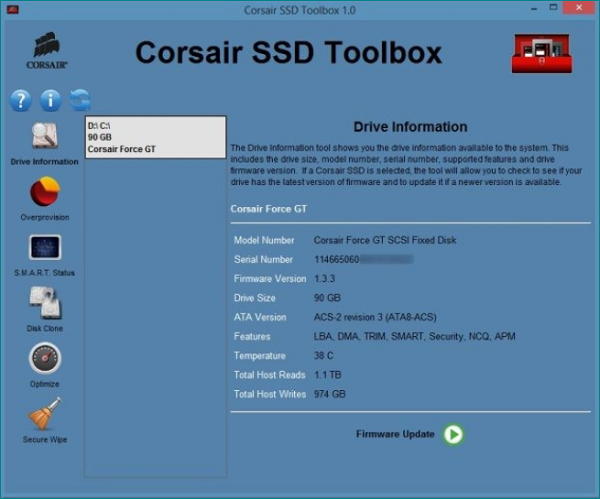Click the Drive Information heading

(410, 127)
